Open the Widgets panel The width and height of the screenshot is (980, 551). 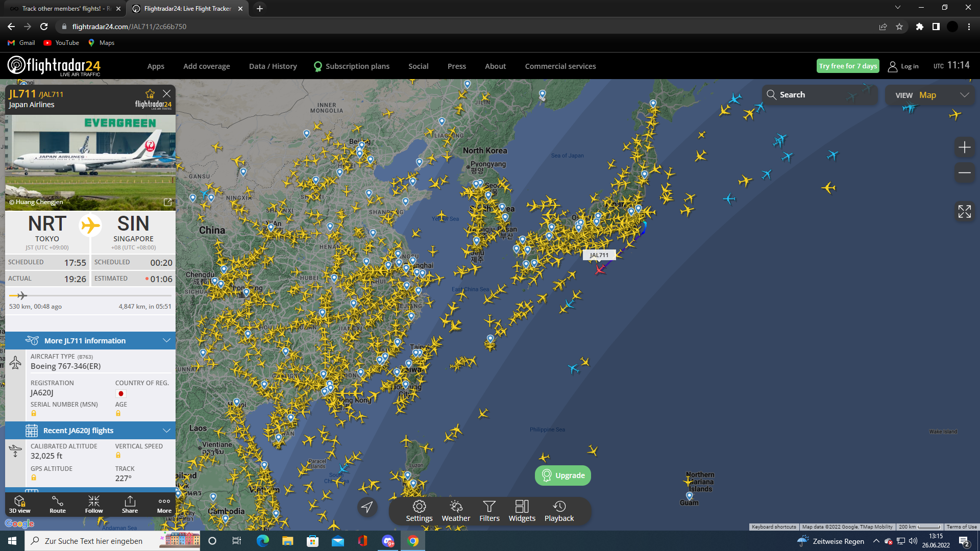522,511
